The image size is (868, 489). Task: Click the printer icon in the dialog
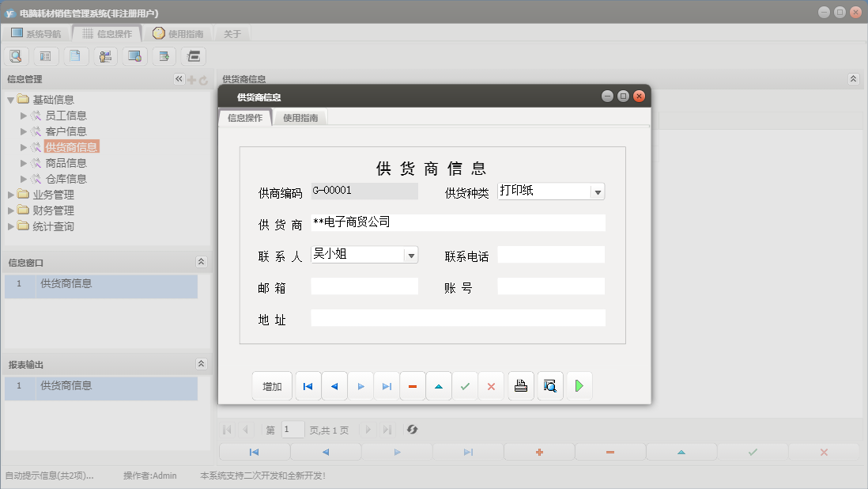click(x=521, y=386)
